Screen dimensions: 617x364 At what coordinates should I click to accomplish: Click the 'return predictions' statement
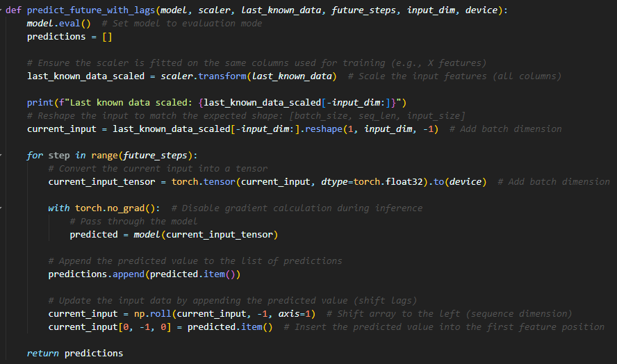pos(75,354)
